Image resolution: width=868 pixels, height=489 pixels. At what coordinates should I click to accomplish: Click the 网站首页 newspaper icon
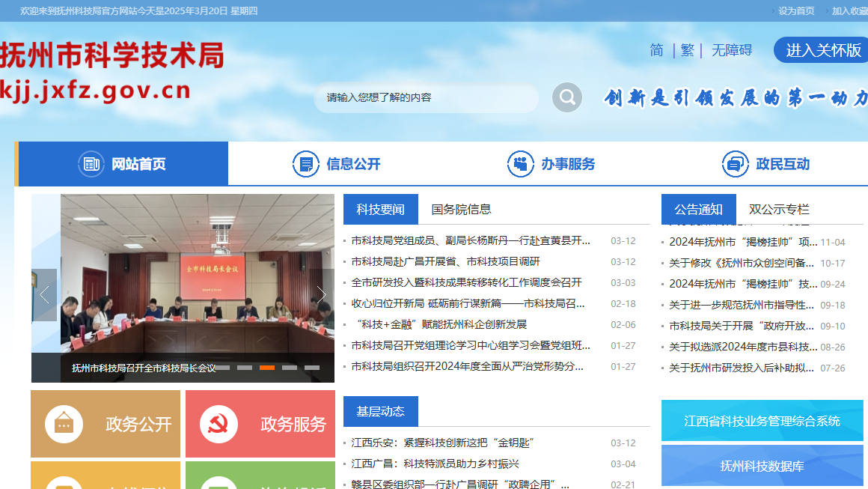91,164
